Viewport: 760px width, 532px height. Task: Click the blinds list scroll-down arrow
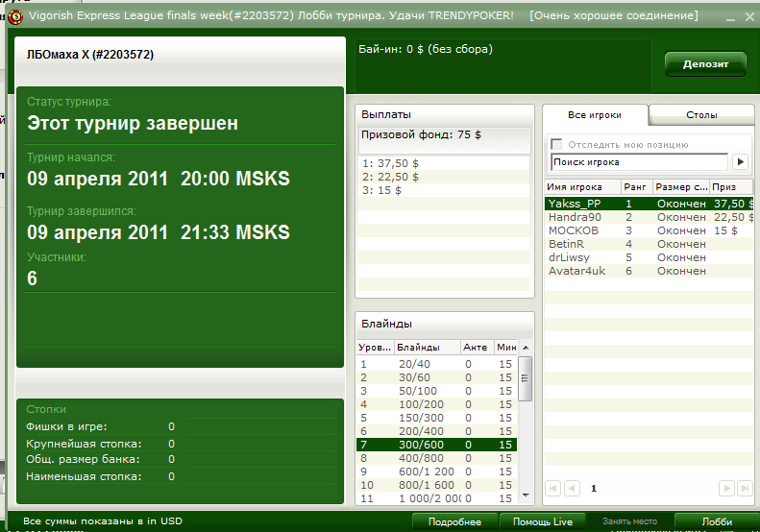[526, 496]
